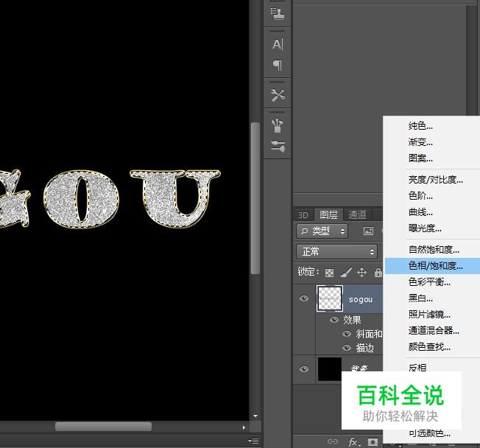Open the canvas panel menu icon

253,441
